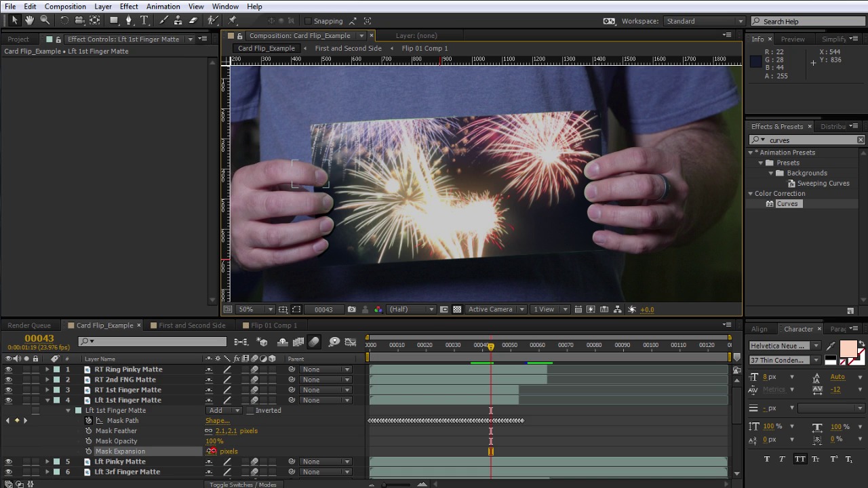
Task: Enable Frame Blending for the composition
Action: 298,342
